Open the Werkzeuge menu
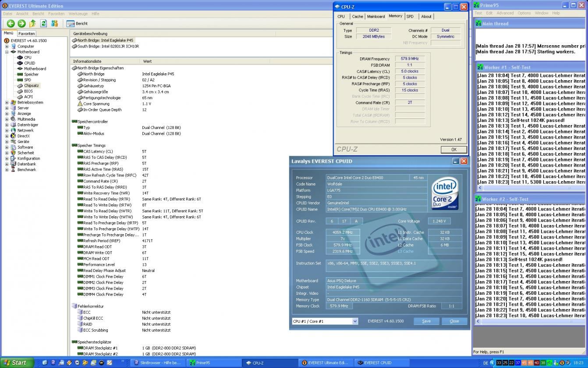 coord(78,14)
